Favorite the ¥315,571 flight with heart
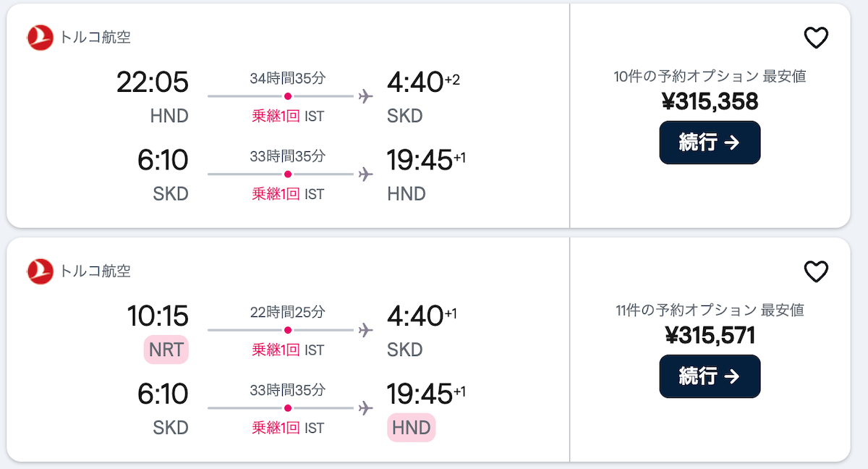The image size is (868, 469). tap(816, 271)
